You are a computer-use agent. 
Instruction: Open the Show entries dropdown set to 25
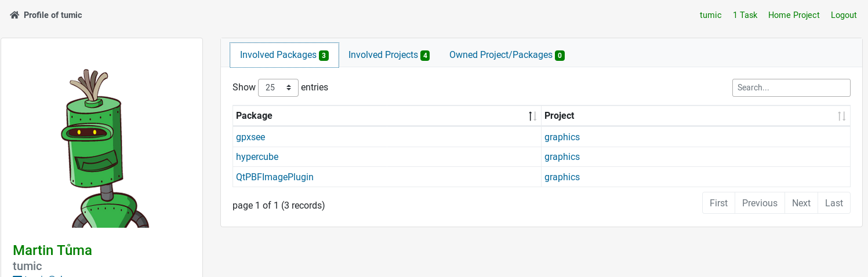278,88
